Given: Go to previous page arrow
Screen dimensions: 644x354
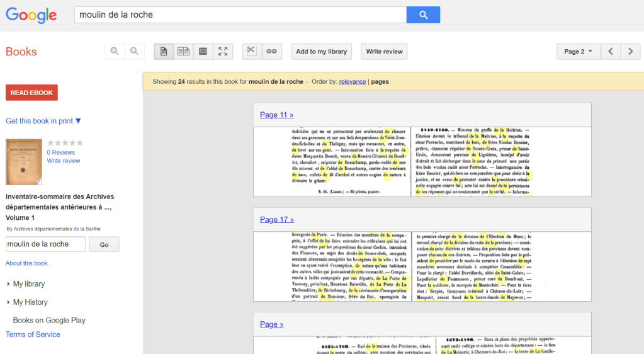Looking at the screenshot, I should click(x=611, y=52).
